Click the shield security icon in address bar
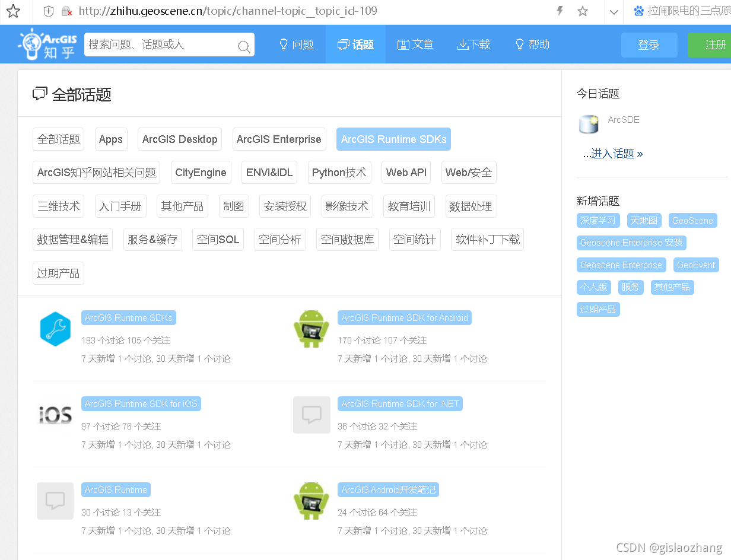The width and height of the screenshot is (731, 560). (x=49, y=11)
